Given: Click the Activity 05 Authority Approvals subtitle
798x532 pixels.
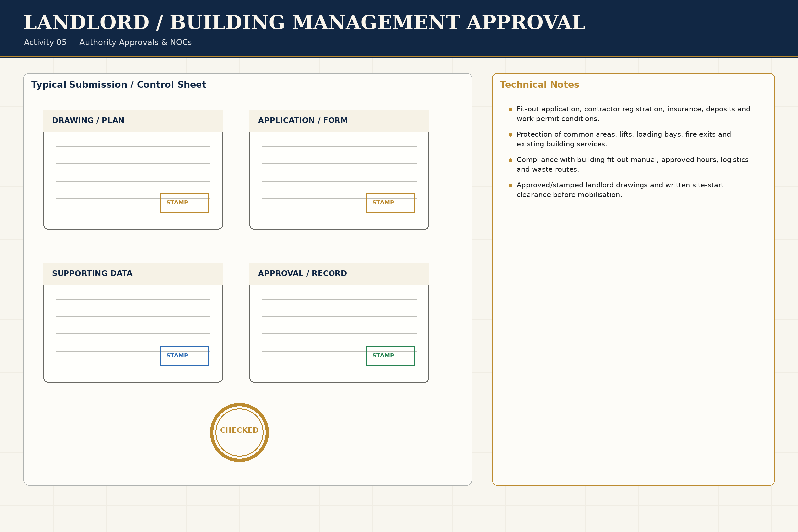Looking at the screenshot, I should 107,43.
